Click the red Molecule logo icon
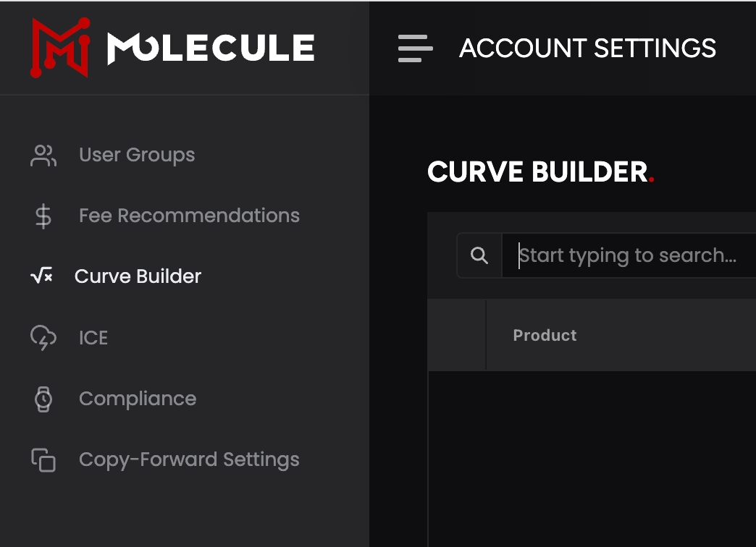This screenshot has height=547, width=756. [x=59, y=48]
